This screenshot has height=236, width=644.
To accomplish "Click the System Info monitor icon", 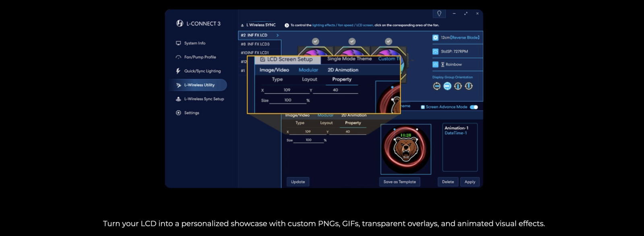I will tap(178, 43).
